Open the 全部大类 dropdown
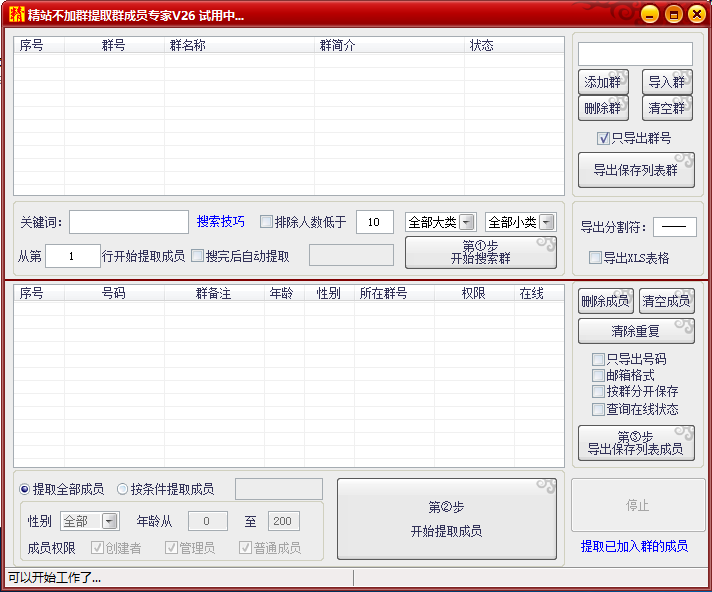The height and width of the screenshot is (592, 712). click(x=440, y=222)
